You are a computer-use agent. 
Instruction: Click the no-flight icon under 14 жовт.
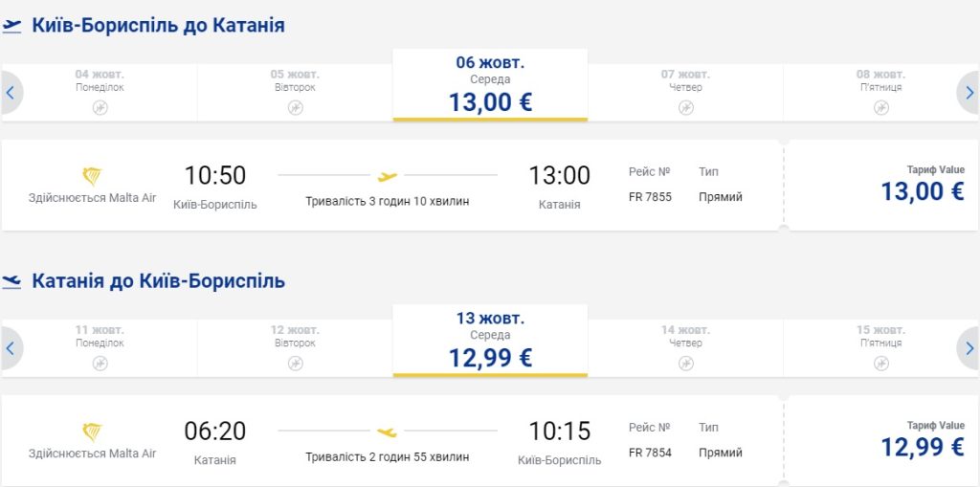coord(685,363)
